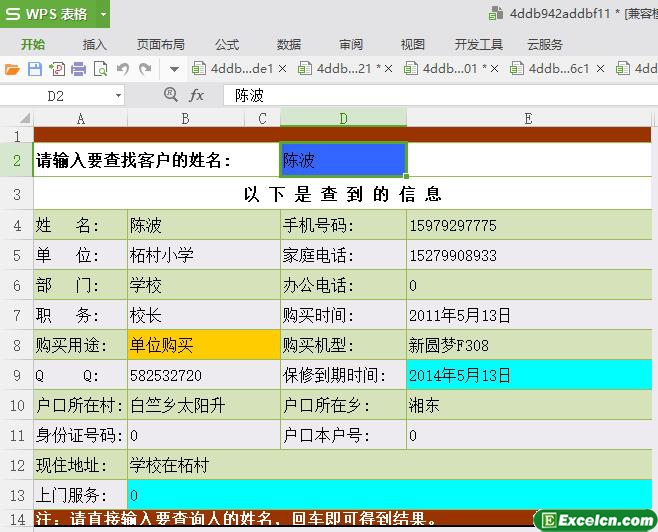Expand the Name Box dropdown arrow
Screen dimensions: 658x532
point(118,95)
